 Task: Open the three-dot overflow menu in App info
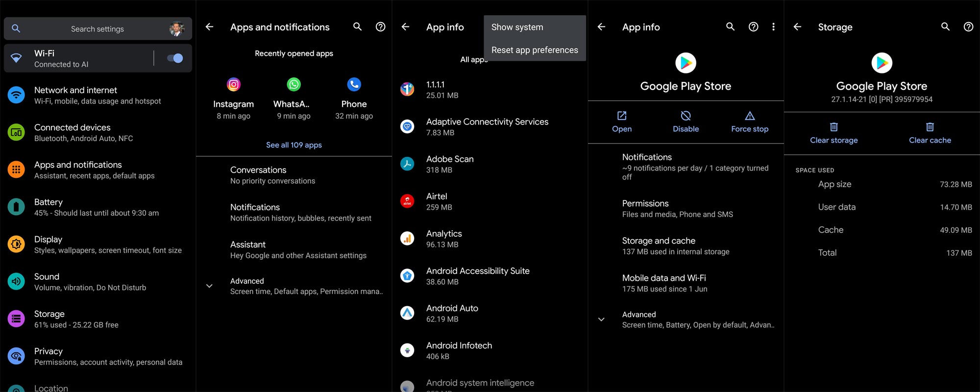coord(773,27)
